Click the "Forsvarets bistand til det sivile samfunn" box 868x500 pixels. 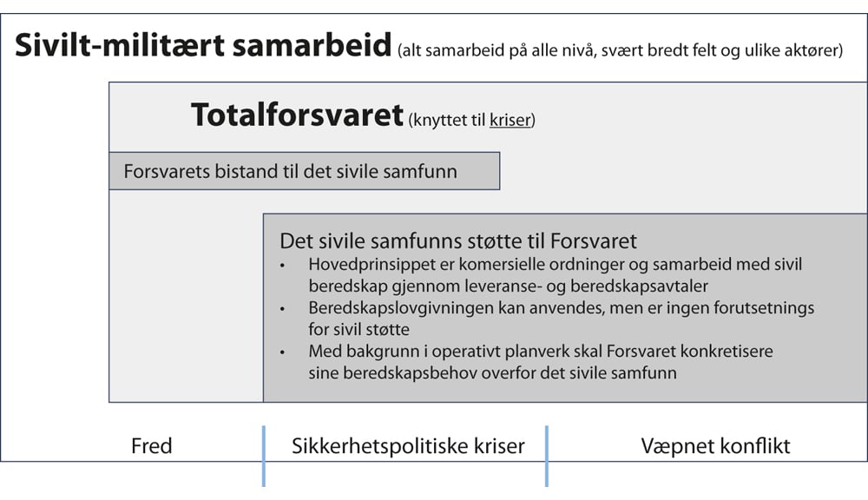(x=304, y=171)
